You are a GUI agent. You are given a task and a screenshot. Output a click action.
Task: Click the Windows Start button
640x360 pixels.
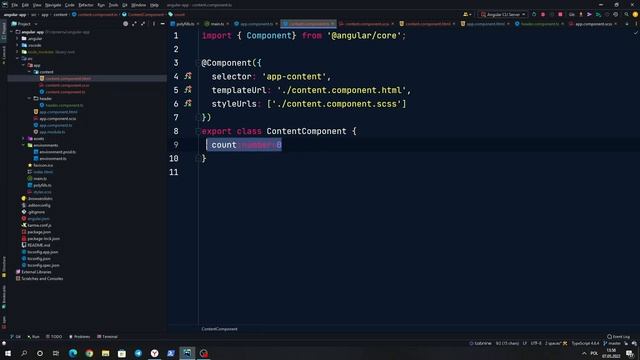(x=8, y=353)
